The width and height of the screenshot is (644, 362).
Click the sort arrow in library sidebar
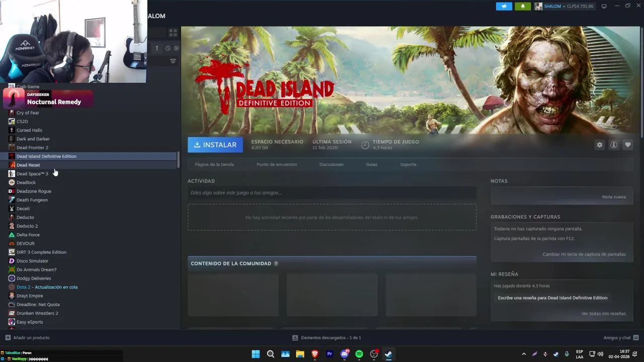coord(157,48)
